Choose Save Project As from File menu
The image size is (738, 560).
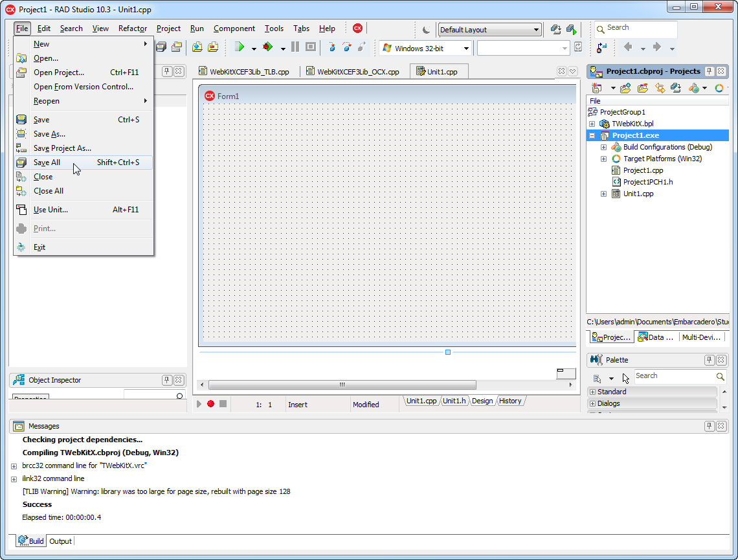[83, 148]
